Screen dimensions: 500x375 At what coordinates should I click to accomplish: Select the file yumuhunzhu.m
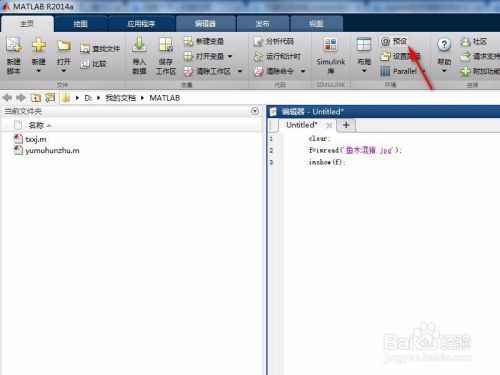coord(52,151)
